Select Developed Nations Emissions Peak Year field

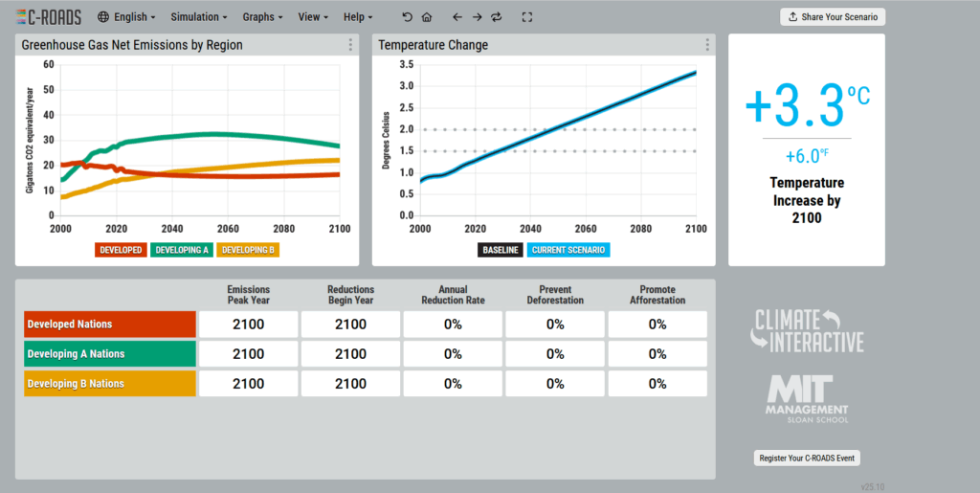pyautogui.click(x=248, y=325)
